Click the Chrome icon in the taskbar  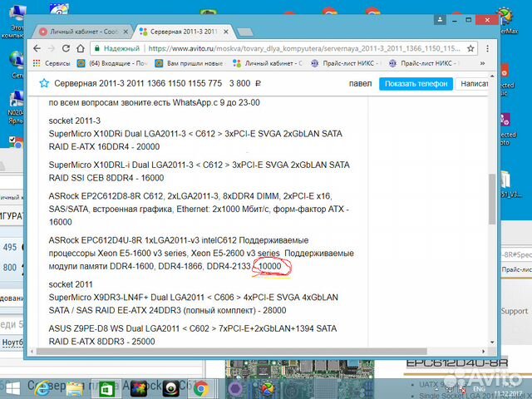tap(201, 389)
